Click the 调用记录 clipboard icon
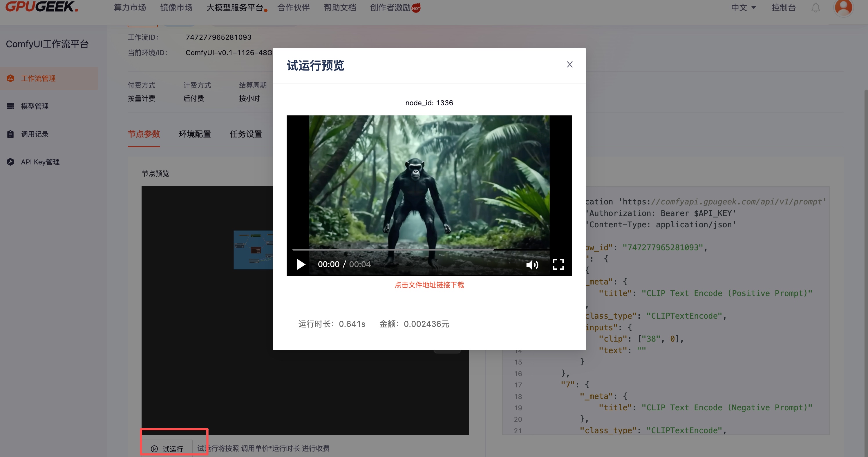This screenshot has height=457, width=868. 10,134
